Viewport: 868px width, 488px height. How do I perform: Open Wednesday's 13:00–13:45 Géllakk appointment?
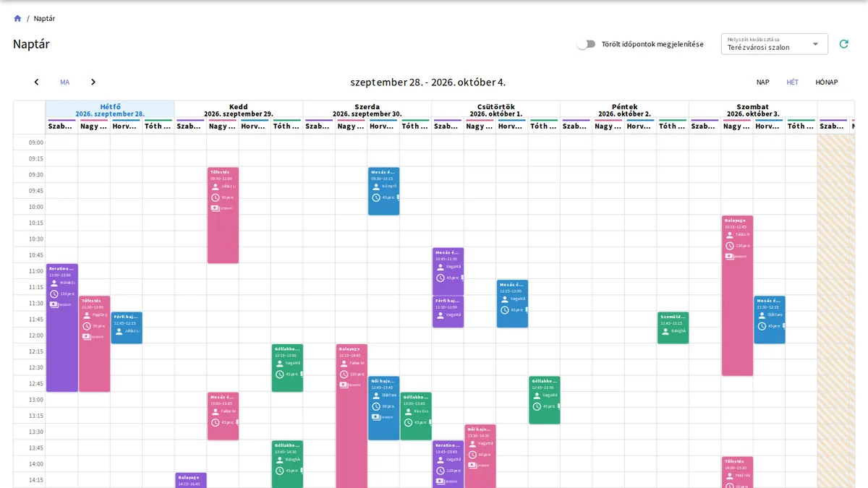click(416, 416)
